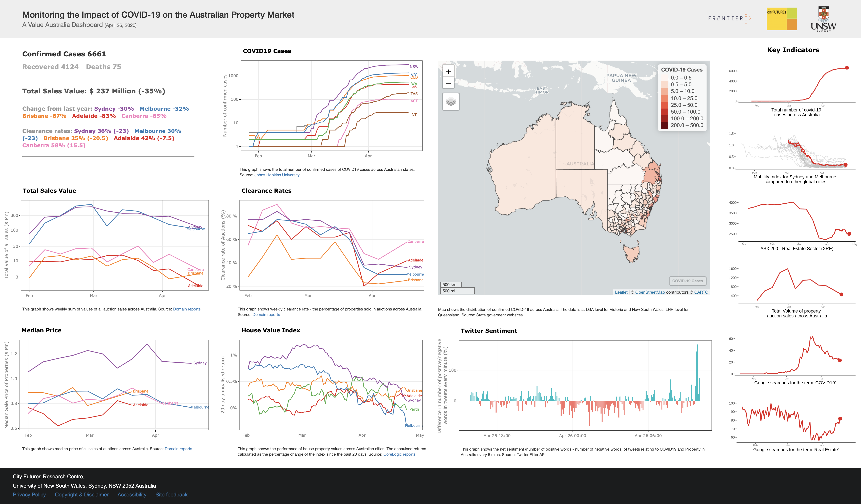This screenshot has height=504, width=861.
Task: Zoom in on the map
Action: (448, 72)
